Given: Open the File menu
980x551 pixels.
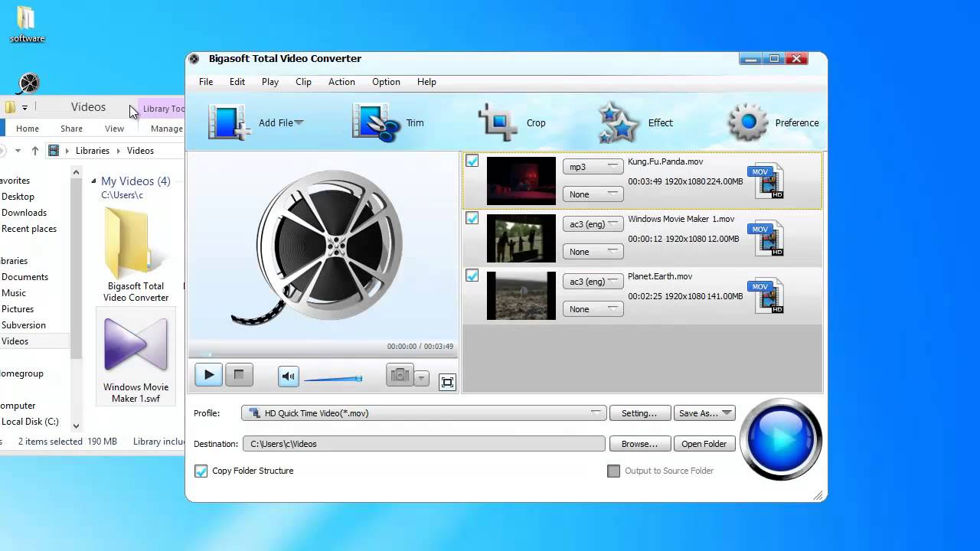Looking at the screenshot, I should coord(206,82).
